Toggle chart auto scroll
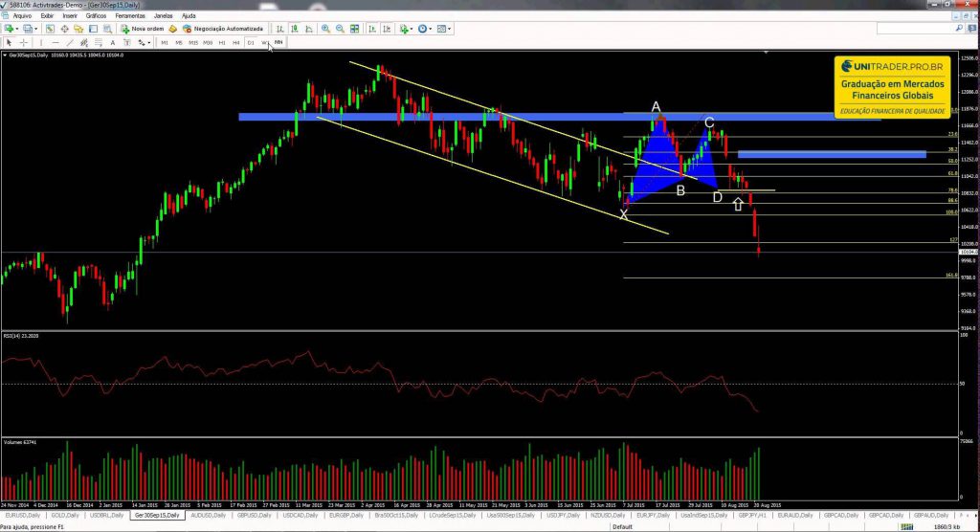 pos(372,29)
